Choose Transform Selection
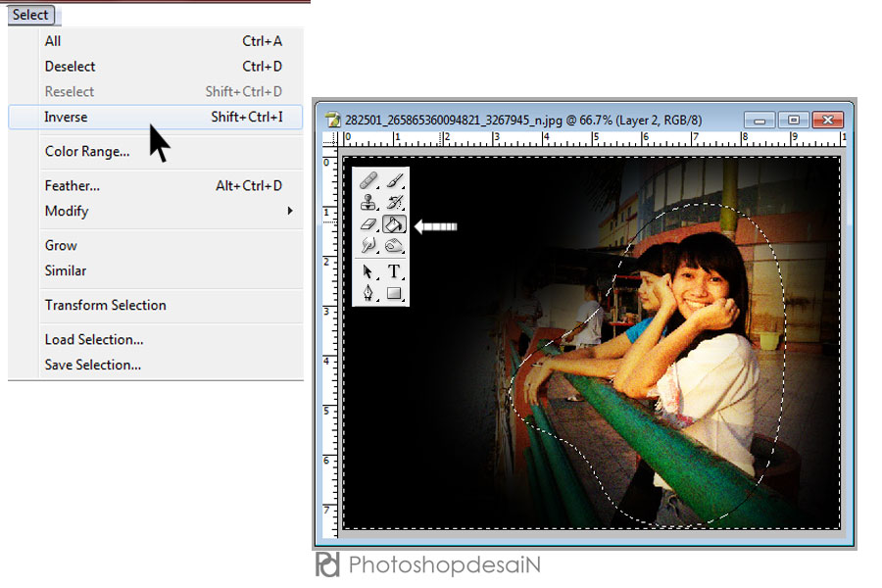The width and height of the screenshot is (882, 588). (x=105, y=305)
